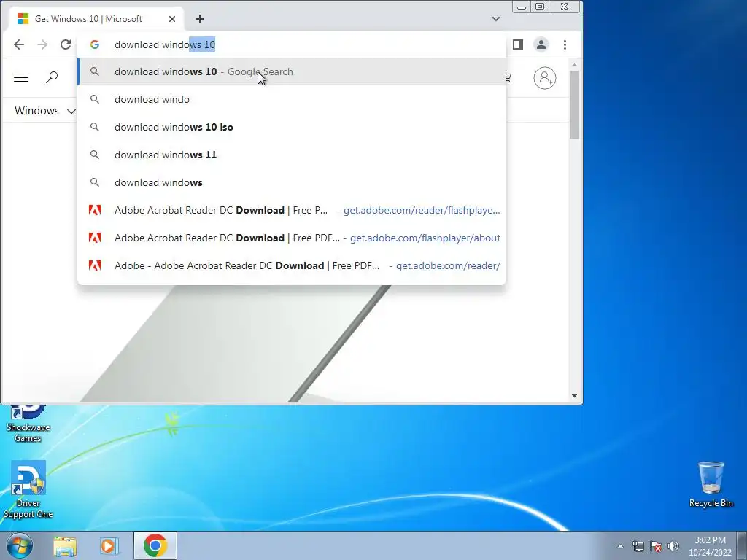Select 'download windows 11' suggestion
The height and width of the screenshot is (560, 747).
pos(292,155)
